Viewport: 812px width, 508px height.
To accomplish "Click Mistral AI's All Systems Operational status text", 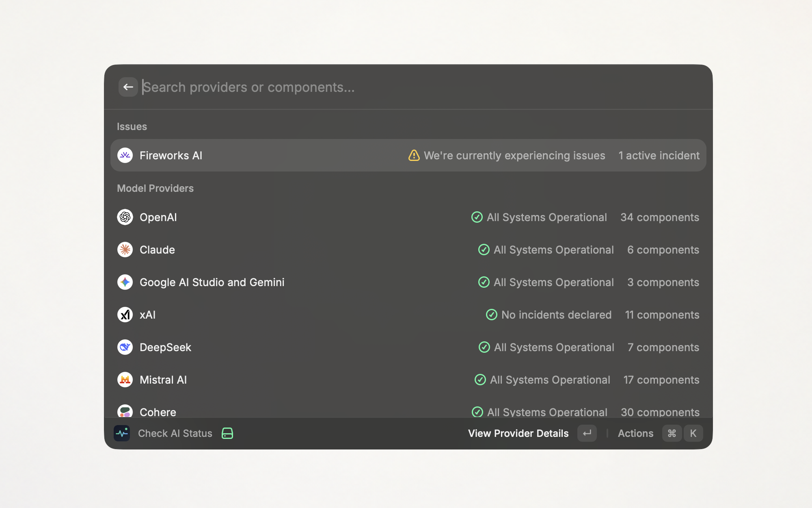I will (550, 380).
